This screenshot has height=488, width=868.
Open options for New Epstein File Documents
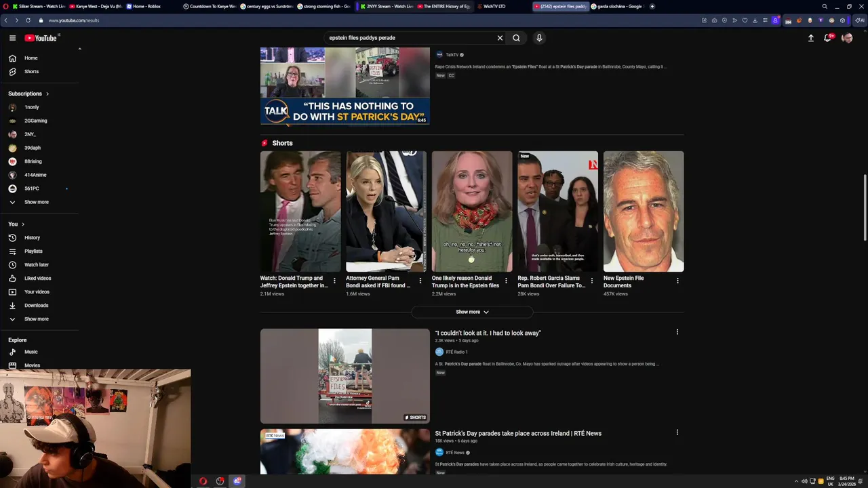[677, 281]
